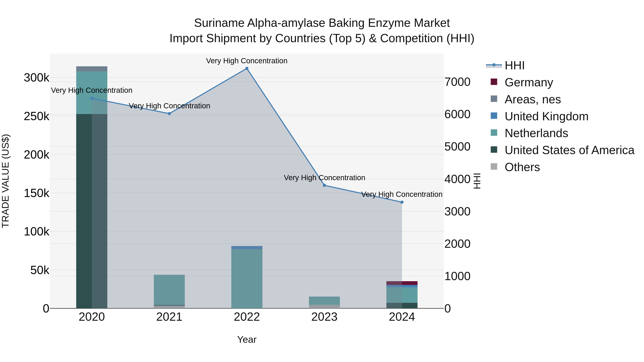Select the 2021 HHI data point
The width and height of the screenshot is (644, 362).
(x=169, y=113)
